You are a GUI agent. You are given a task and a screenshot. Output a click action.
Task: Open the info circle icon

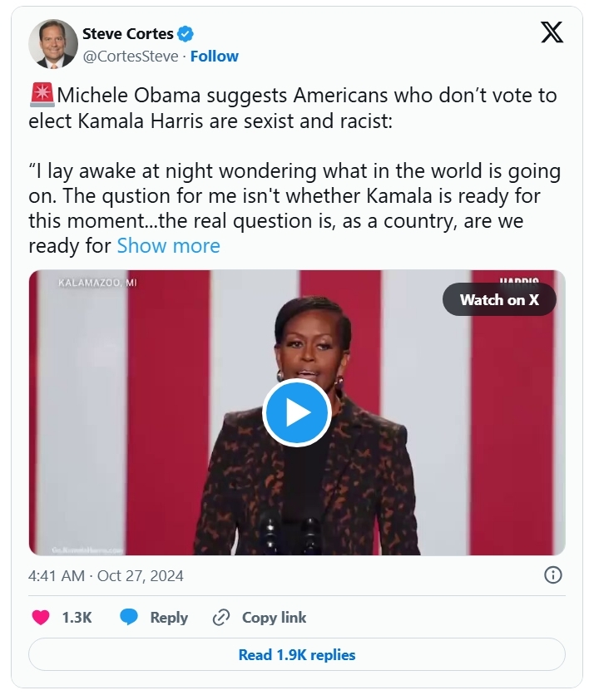click(x=552, y=574)
